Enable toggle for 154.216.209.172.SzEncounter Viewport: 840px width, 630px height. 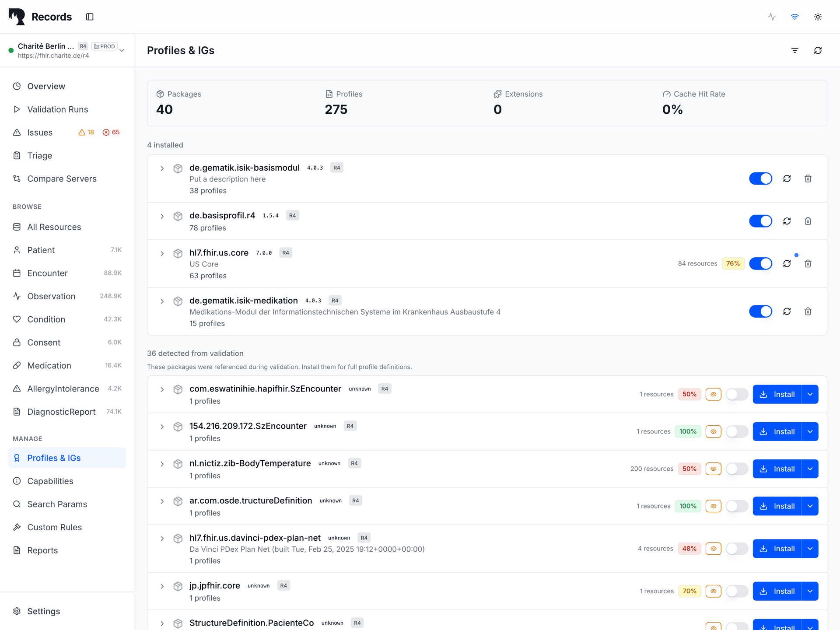pos(737,431)
